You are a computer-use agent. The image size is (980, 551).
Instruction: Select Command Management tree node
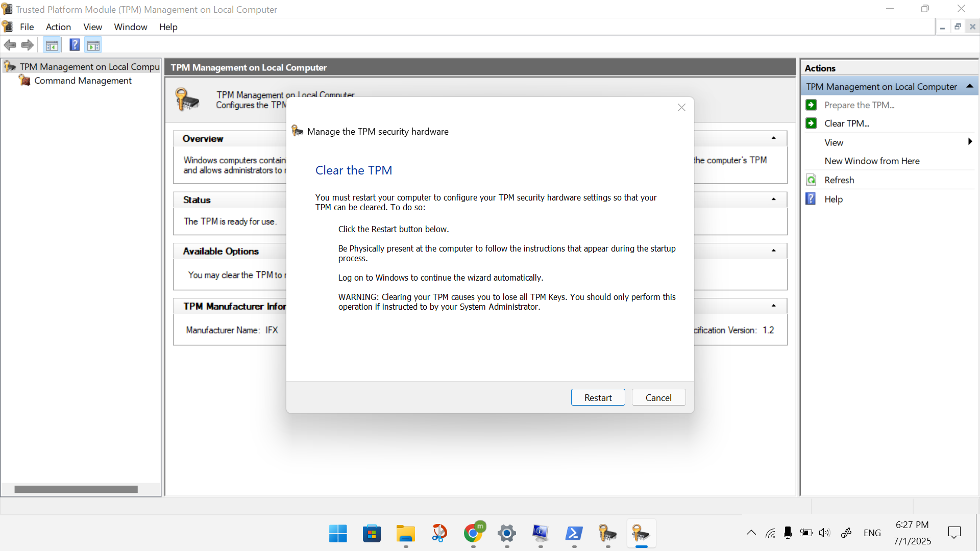point(83,81)
